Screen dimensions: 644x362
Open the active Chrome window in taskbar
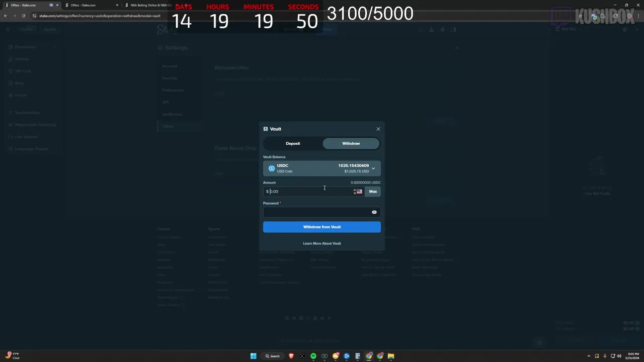point(369,356)
